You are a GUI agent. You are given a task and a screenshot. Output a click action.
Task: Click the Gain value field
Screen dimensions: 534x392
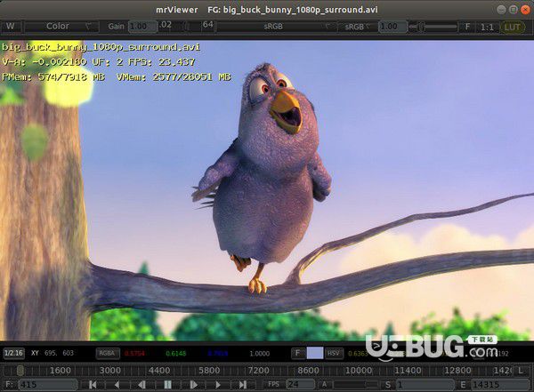pos(142,27)
